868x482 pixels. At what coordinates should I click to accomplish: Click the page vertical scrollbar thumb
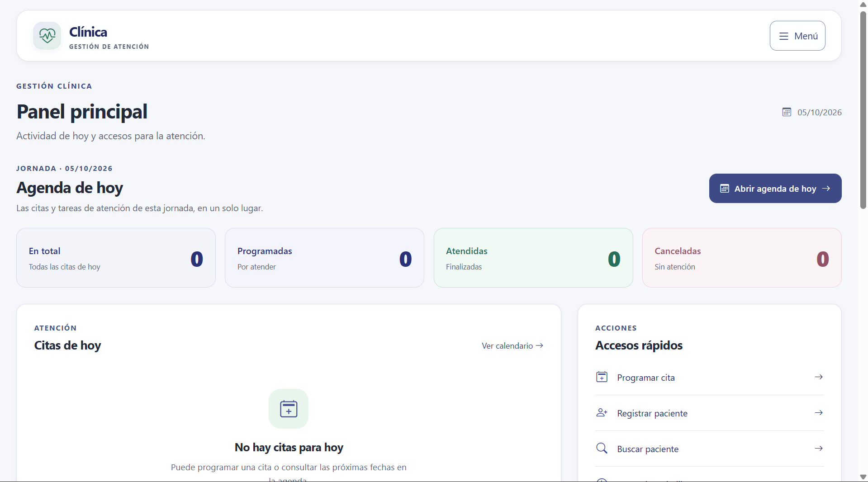pos(863,110)
